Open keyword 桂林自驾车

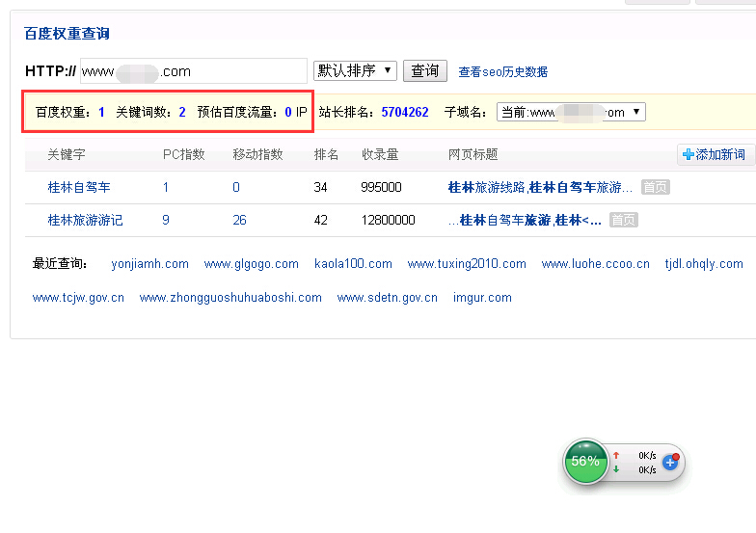tap(79, 187)
